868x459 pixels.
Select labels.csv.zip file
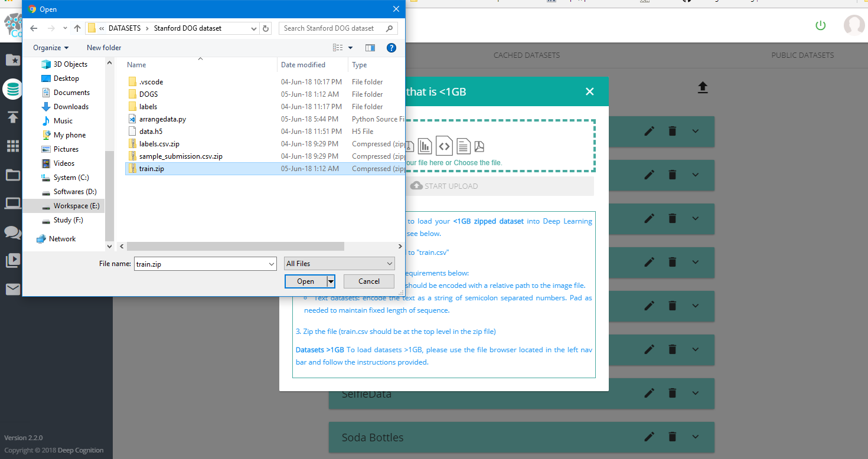coord(159,144)
